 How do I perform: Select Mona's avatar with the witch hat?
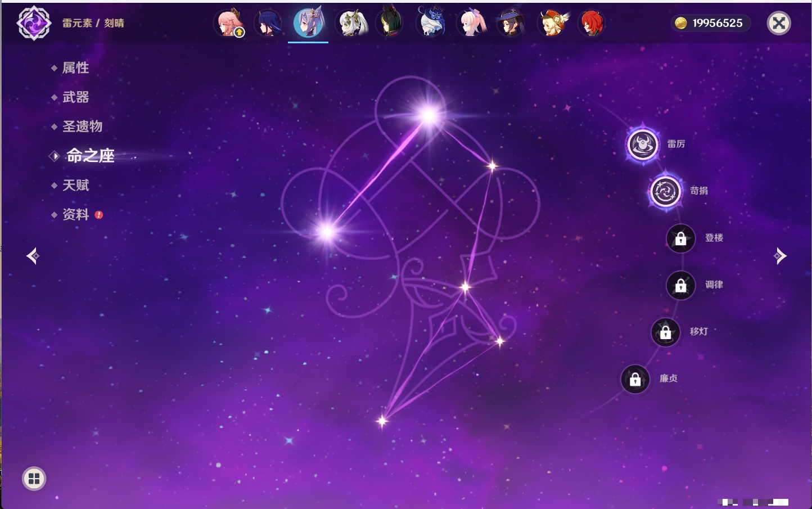point(511,24)
